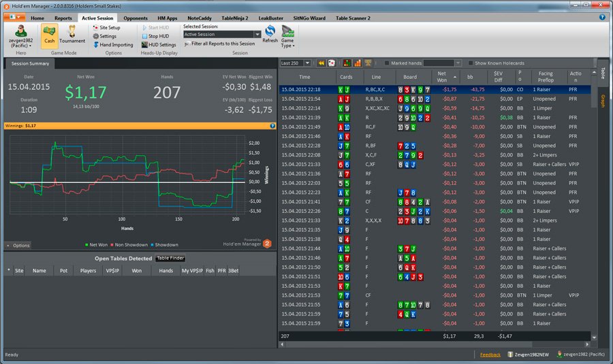Click the playing cards icon in report toolbar
The height and width of the screenshot is (364, 613).
(x=332, y=63)
